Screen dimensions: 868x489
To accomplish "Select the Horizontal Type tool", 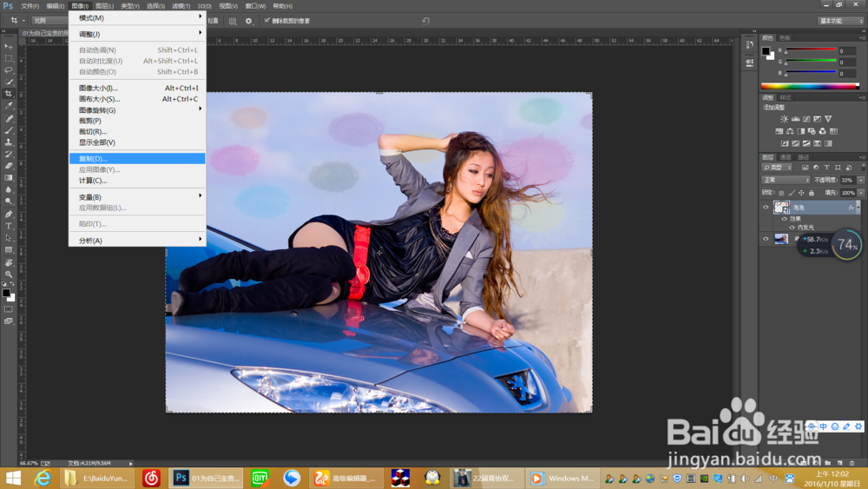I will [9, 226].
